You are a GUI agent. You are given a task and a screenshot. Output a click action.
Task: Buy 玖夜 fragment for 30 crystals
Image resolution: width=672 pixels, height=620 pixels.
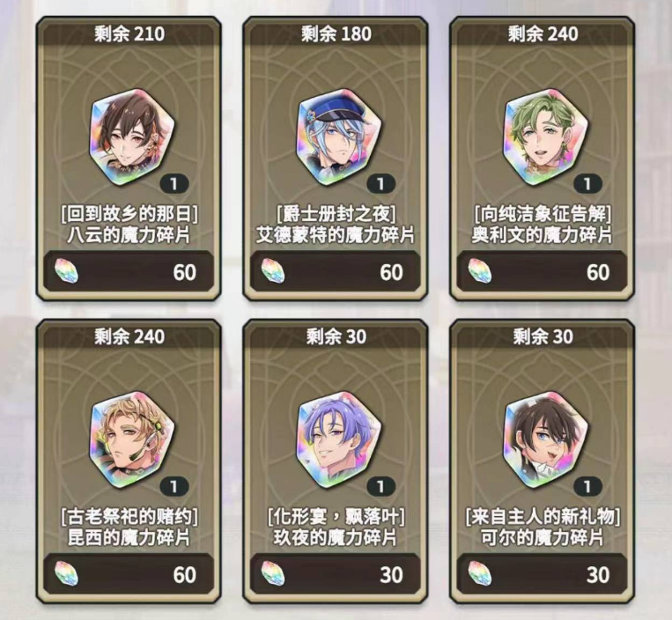(336, 574)
